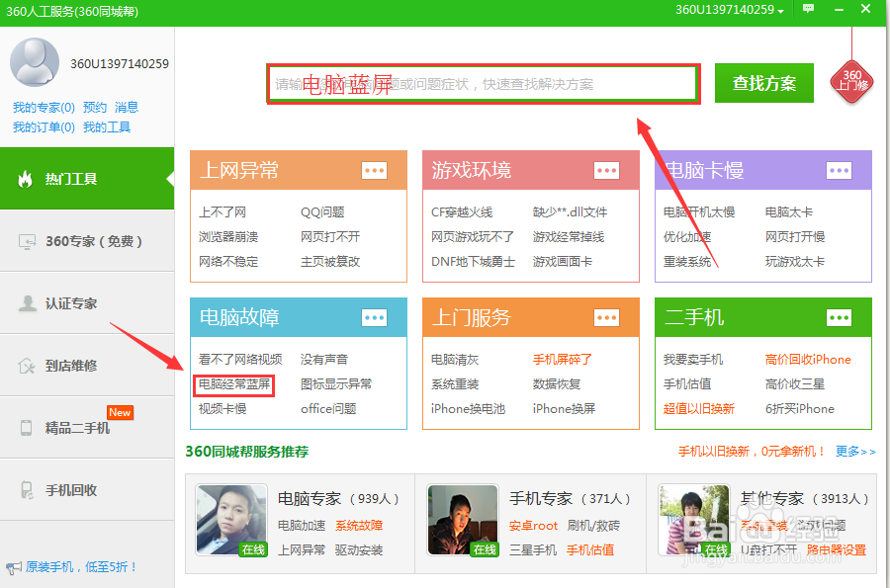Open 我的工具 link
The image size is (890, 588).
(107, 127)
